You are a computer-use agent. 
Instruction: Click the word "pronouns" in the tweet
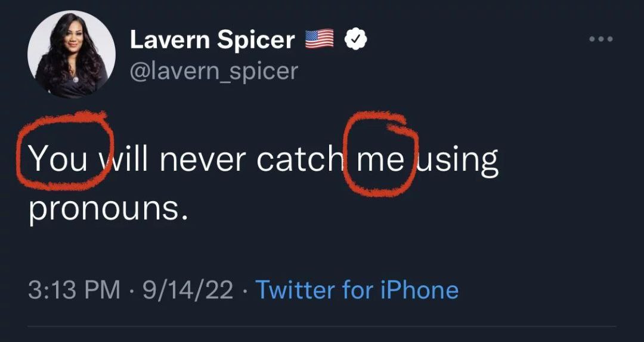pos(109,208)
